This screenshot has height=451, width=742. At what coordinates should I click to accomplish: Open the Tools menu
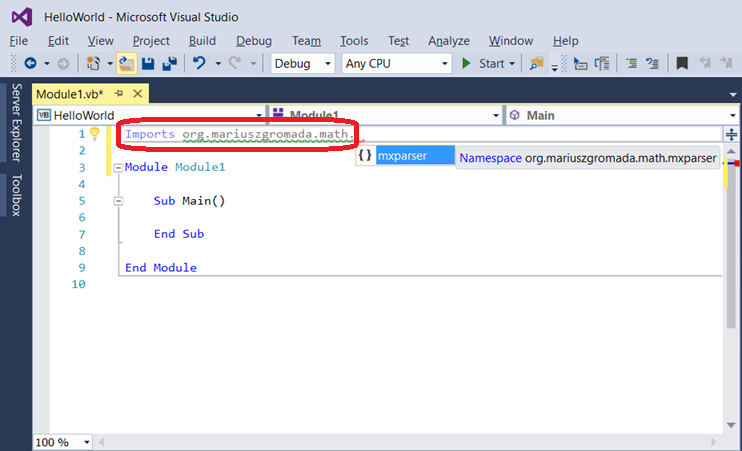pos(354,41)
